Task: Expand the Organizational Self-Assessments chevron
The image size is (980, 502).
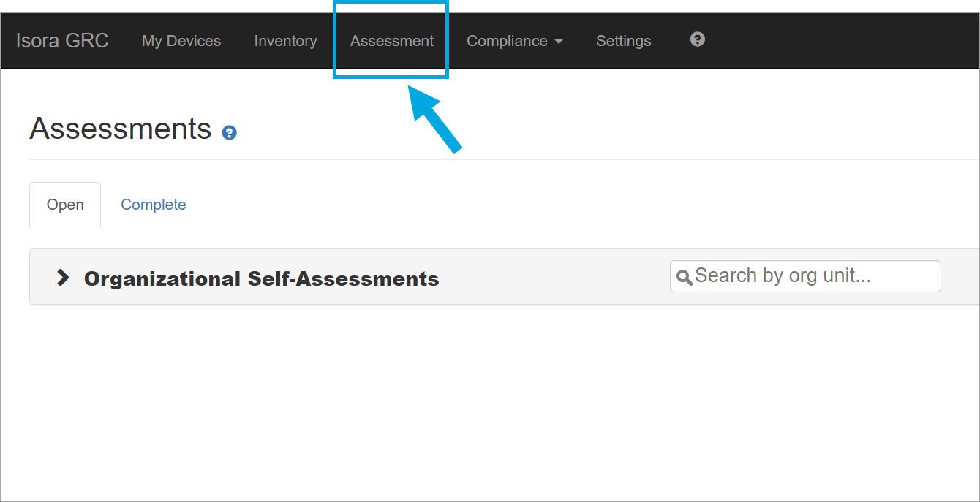Action: point(64,278)
